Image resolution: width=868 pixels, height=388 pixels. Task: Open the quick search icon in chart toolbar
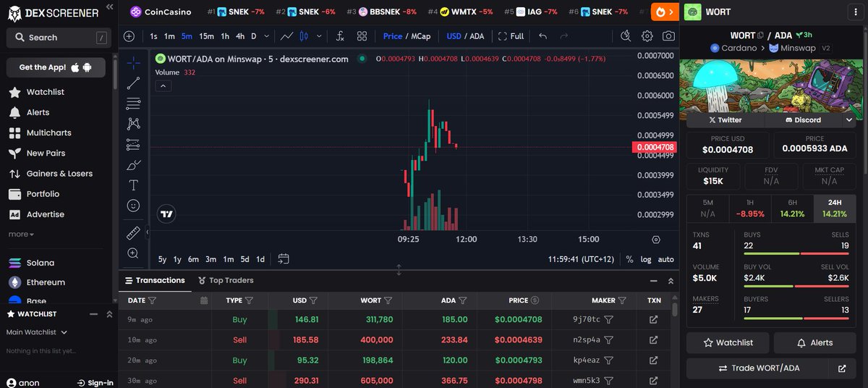pos(626,36)
